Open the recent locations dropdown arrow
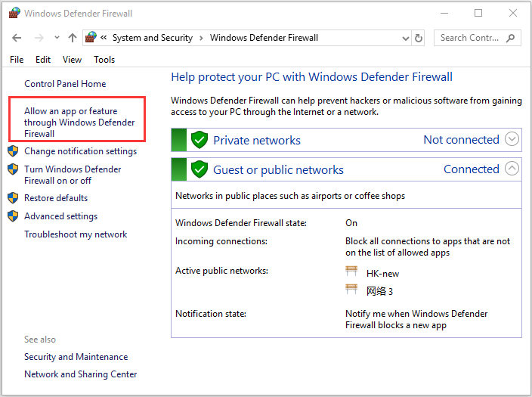The image size is (532, 397). 57,37
